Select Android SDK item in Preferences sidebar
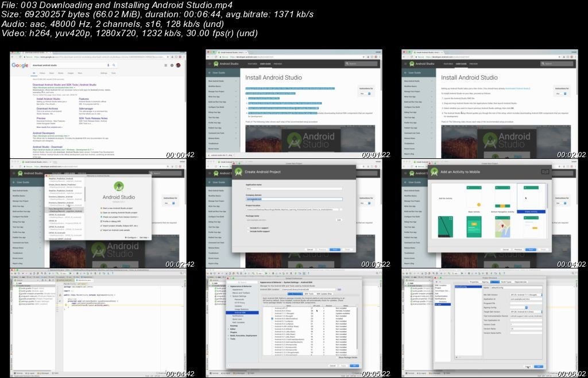The height and width of the screenshot is (378, 588). click(x=242, y=313)
